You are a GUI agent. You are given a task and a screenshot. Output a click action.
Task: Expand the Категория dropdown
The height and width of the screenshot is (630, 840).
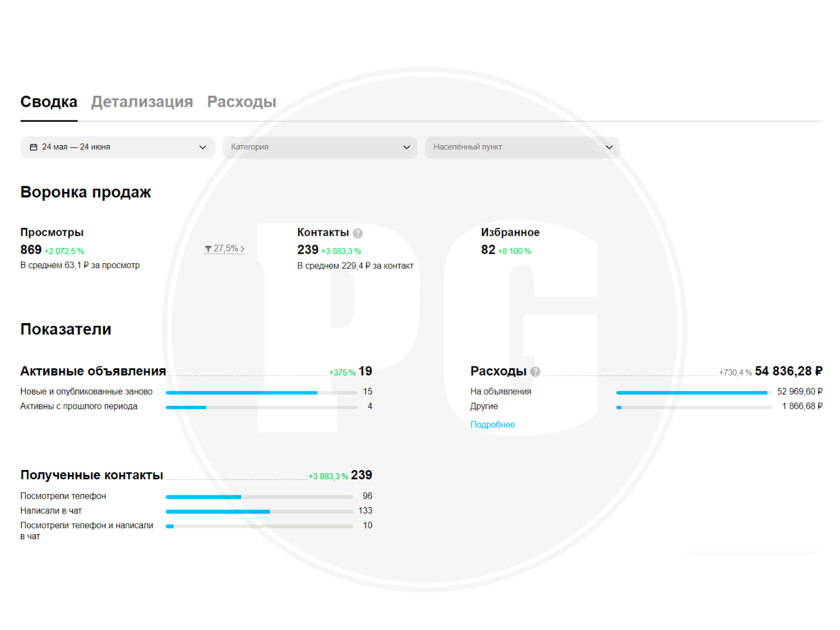[320, 147]
